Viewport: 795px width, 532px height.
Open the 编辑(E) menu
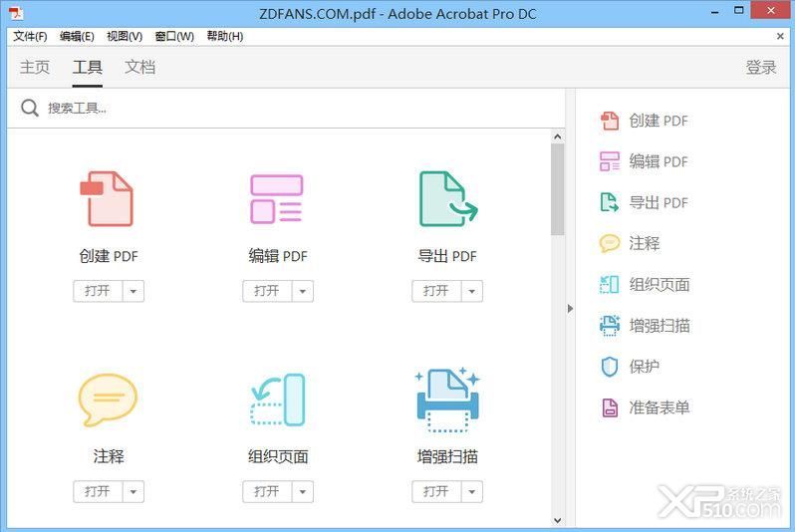(x=77, y=37)
